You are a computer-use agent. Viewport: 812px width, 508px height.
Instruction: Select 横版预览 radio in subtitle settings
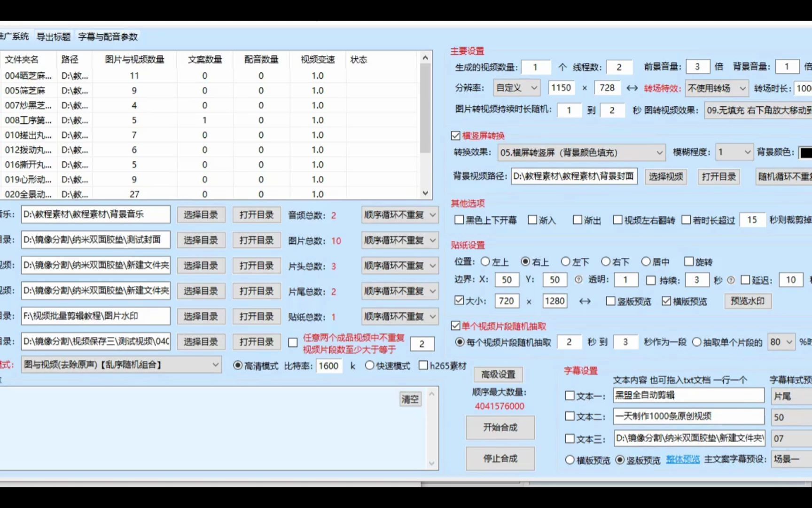(570, 460)
